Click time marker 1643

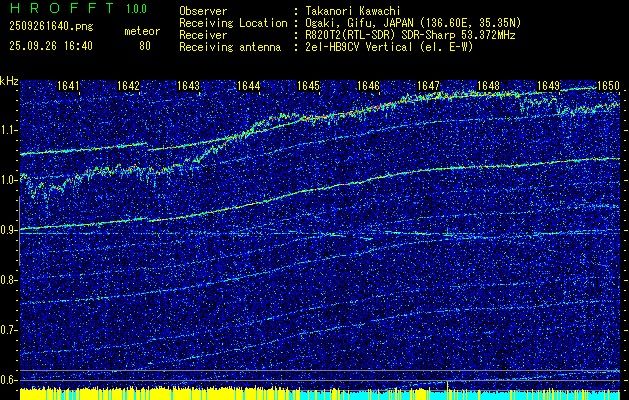[x=188, y=86]
